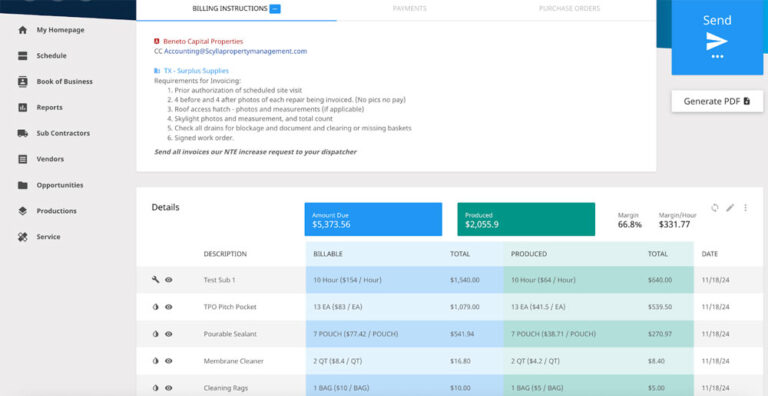Viewport: 768px width, 396px height.
Task: Open Book of Business contacts icon
Action: 23,81
